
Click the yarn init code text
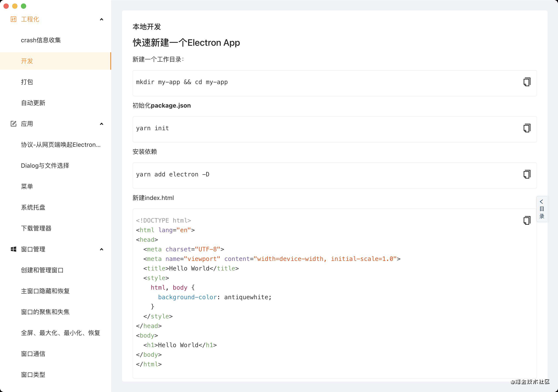click(152, 128)
